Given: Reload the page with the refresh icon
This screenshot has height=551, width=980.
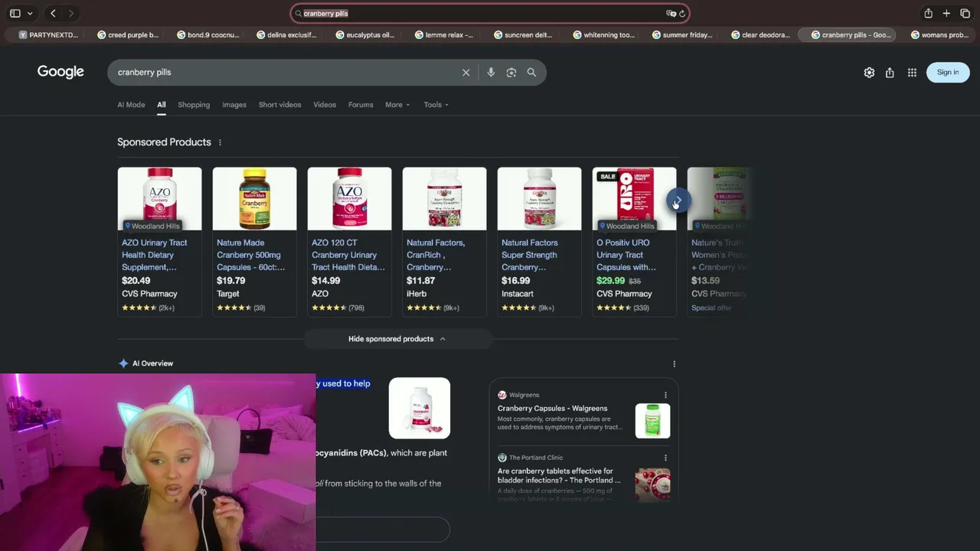Looking at the screenshot, I should click(681, 13).
